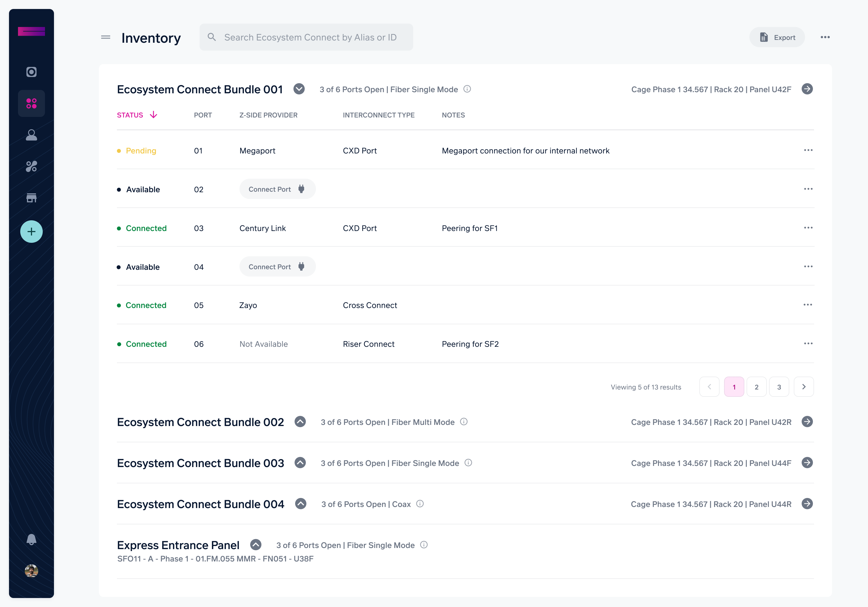Open row menu for port 02
Screen dimensions: 868x607
[x=808, y=189]
